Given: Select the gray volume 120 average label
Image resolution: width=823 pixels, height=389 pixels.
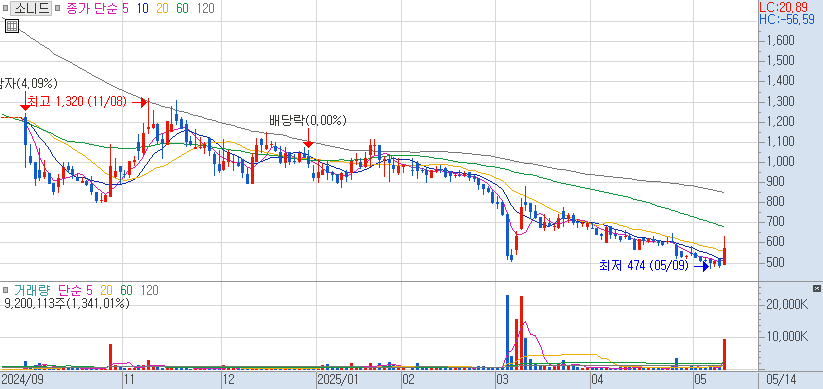Looking at the screenshot, I should [x=150, y=290].
